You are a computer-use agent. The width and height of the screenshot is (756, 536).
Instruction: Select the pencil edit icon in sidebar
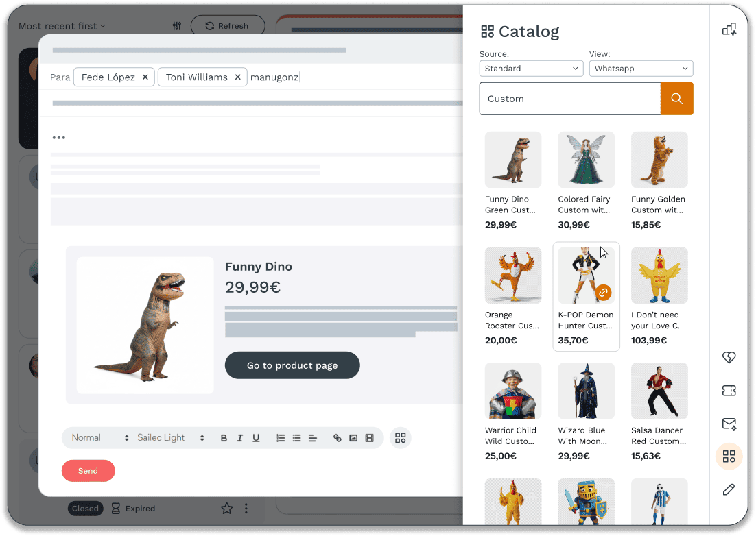[x=729, y=489]
